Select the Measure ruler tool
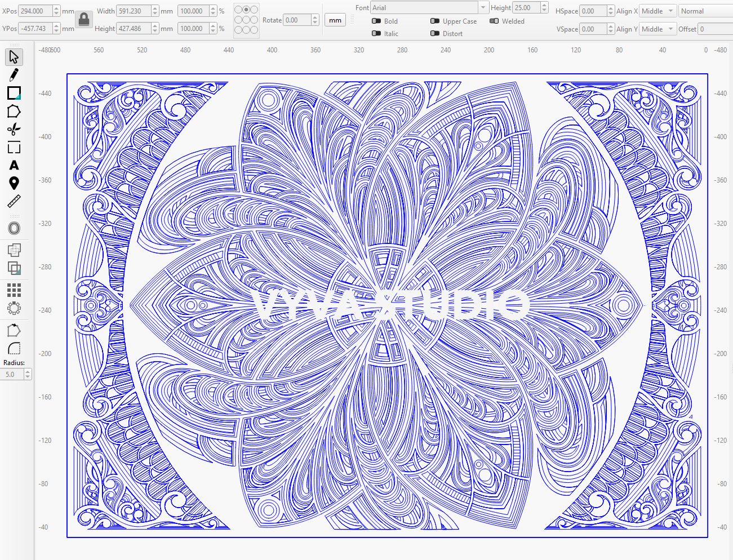733x560 pixels. (x=14, y=201)
